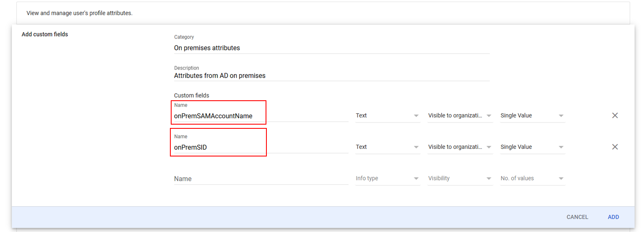Open the No. of values dropdown
This screenshot has height=232, width=644.
coord(532,178)
